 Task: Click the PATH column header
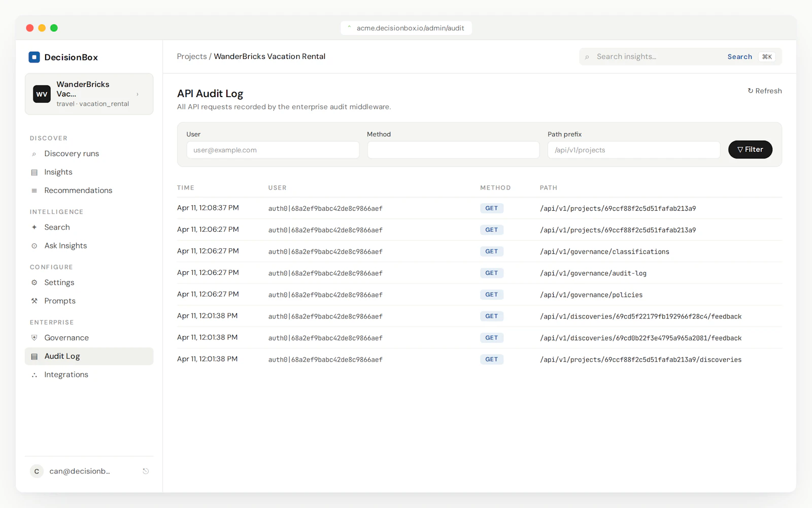pos(549,188)
